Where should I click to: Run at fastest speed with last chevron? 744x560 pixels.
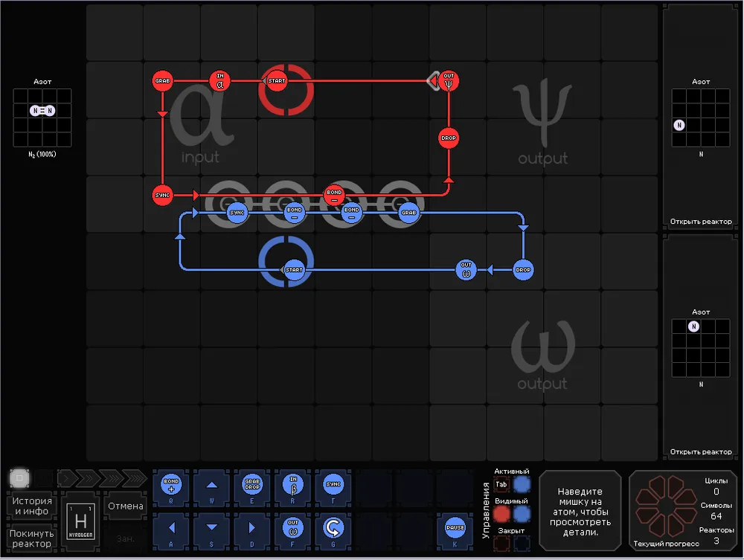point(135,478)
